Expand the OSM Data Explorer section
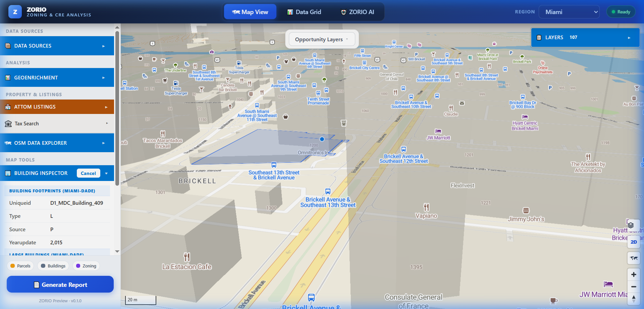Viewport: 644px width, 309px height. [57, 143]
